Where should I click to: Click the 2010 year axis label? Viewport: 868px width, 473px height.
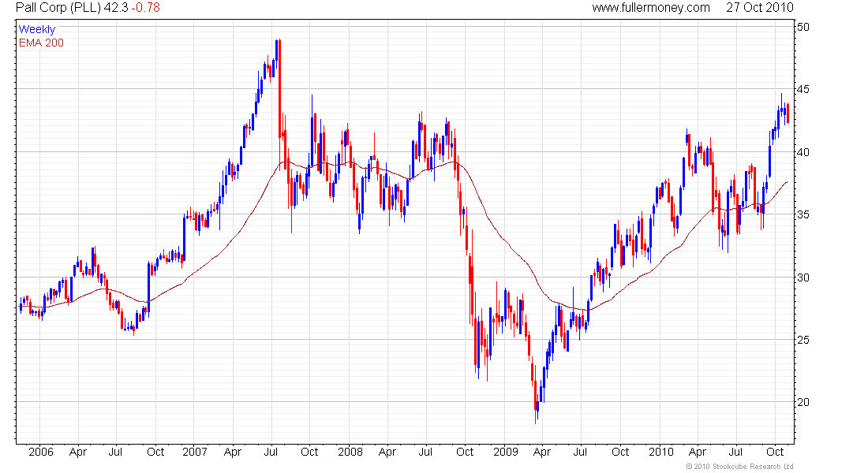(661, 452)
